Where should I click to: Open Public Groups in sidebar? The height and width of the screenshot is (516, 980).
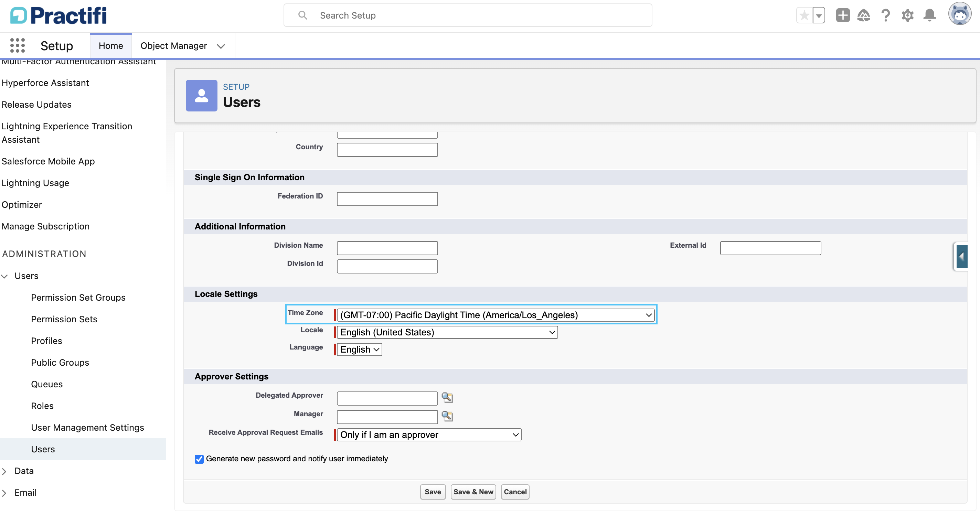(x=60, y=362)
